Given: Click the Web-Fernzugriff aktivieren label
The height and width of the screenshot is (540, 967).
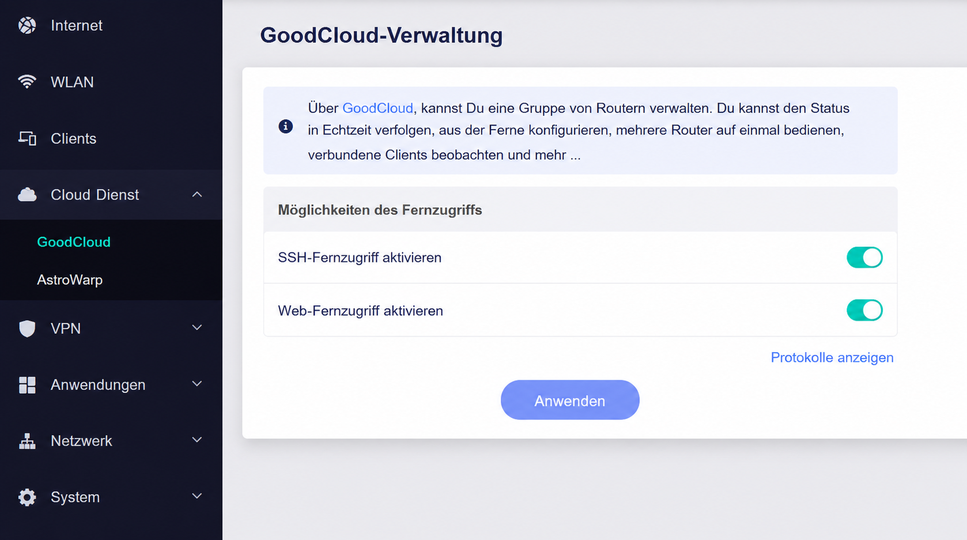Looking at the screenshot, I should click(x=360, y=311).
